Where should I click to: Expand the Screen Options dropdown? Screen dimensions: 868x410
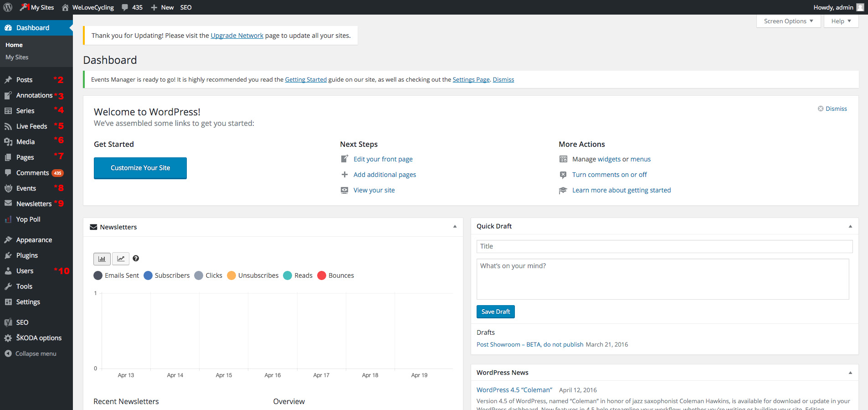(788, 21)
